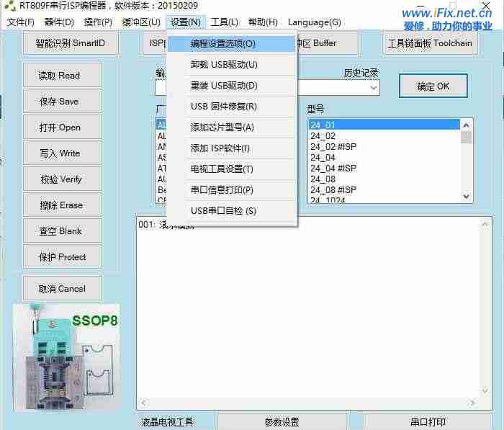Open the 帮助(H) menu

[263, 22]
